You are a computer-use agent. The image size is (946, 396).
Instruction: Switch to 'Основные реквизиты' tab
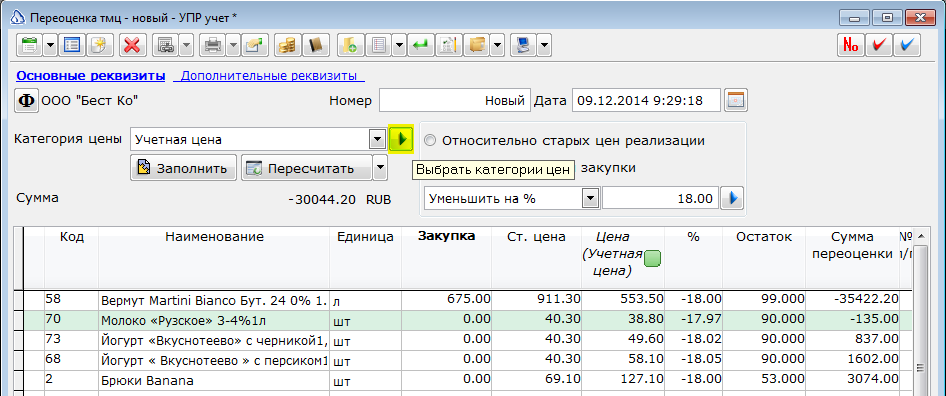click(90, 76)
